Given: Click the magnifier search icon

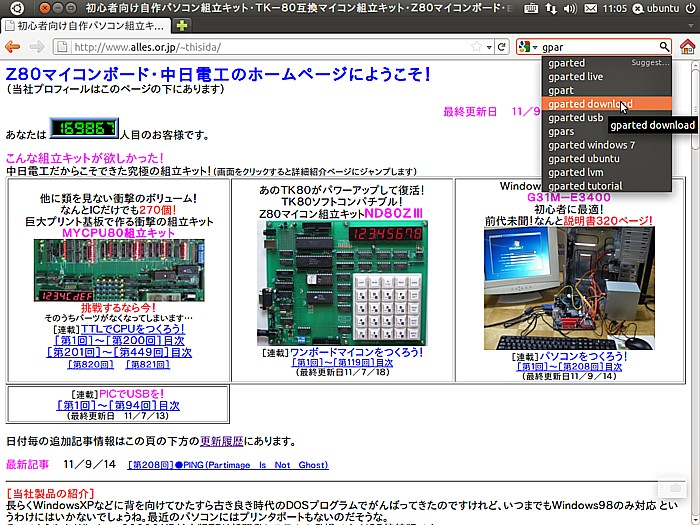Looking at the screenshot, I should 664,46.
